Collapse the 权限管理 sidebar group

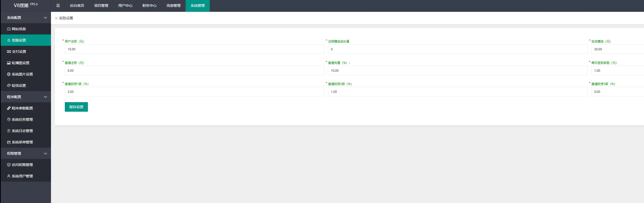[x=45, y=153]
